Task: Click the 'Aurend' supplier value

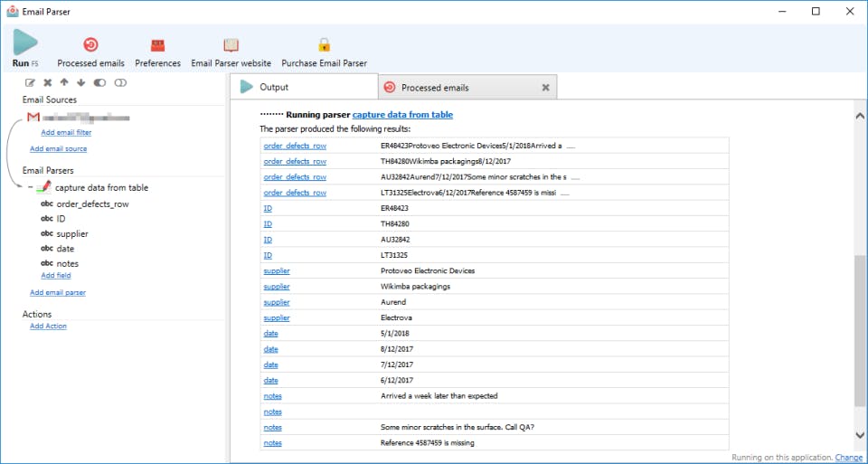Action: click(x=393, y=302)
